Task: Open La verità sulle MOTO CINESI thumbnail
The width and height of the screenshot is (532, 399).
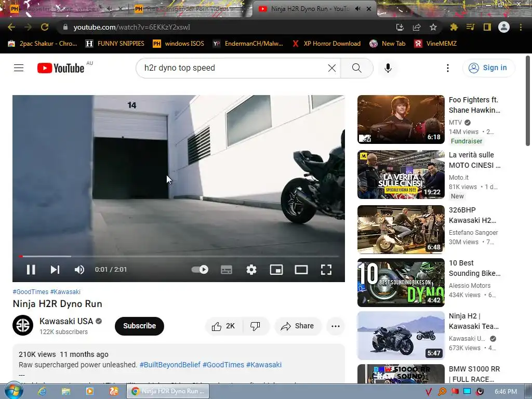Action: pos(401,175)
